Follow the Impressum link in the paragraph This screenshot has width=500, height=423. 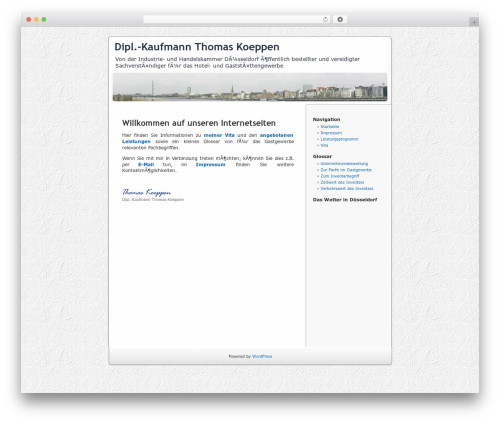pyautogui.click(x=210, y=164)
